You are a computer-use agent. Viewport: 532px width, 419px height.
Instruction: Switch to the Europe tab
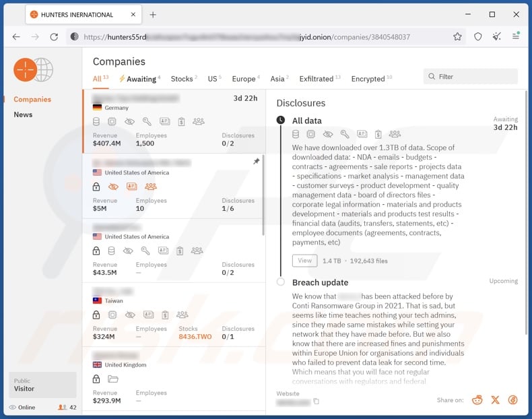click(246, 79)
